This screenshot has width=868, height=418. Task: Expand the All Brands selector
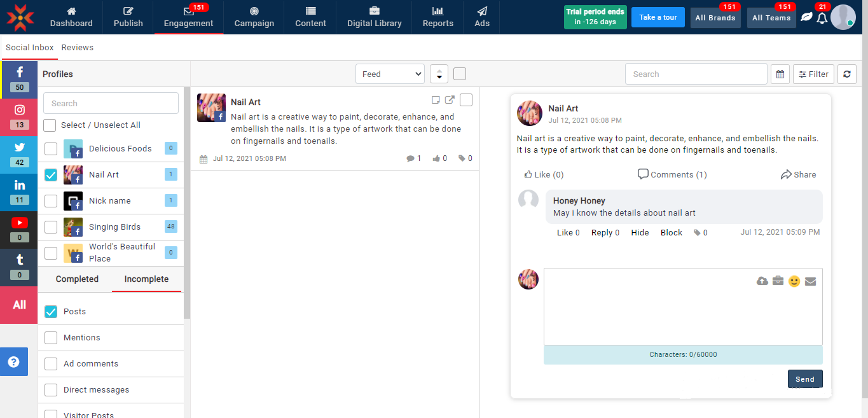tap(715, 18)
